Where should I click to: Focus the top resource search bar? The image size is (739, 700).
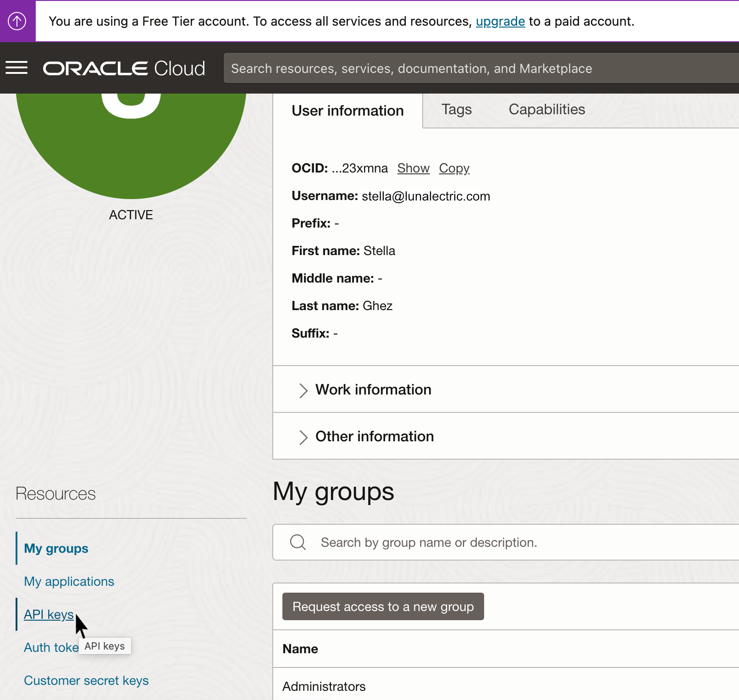click(x=481, y=68)
